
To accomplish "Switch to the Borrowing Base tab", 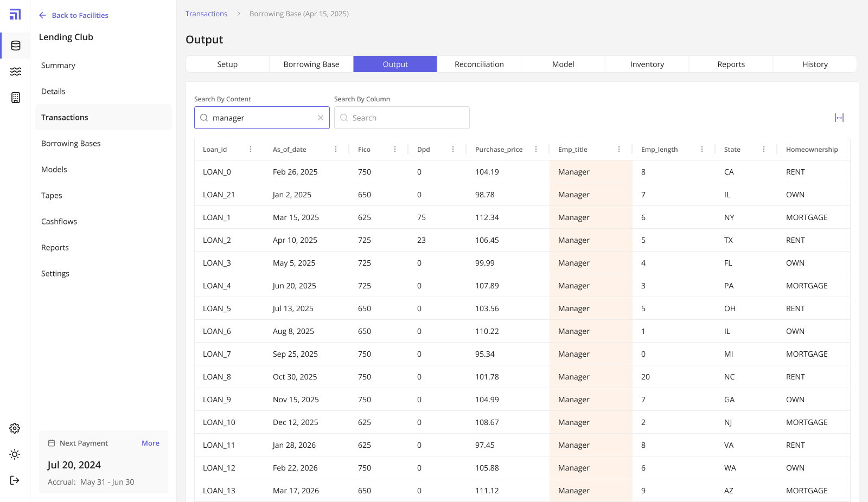I will 311,64.
